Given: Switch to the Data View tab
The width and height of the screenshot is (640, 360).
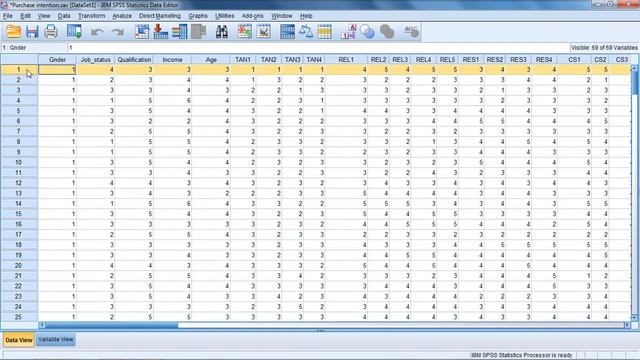Looking at the screenshot, I should click(19, 340).
